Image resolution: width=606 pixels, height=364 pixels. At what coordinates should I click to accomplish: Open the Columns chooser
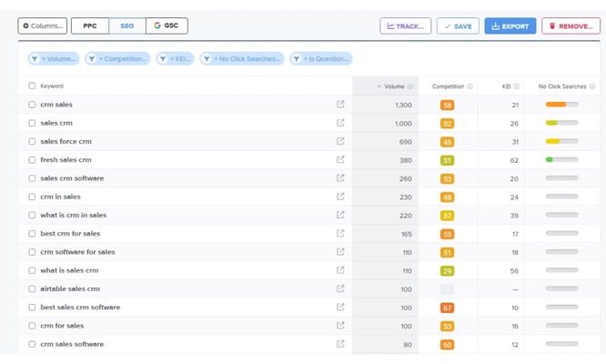pos(43,25)
